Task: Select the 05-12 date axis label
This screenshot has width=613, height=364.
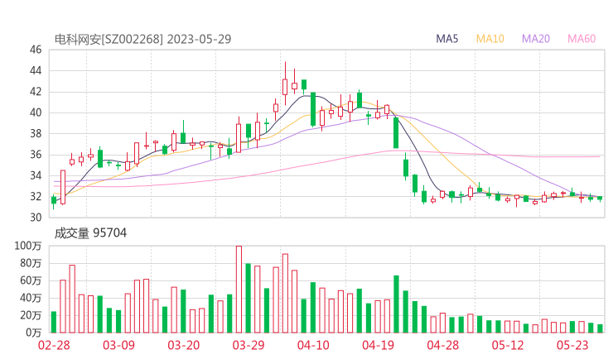Action: (x=508, y=345)
